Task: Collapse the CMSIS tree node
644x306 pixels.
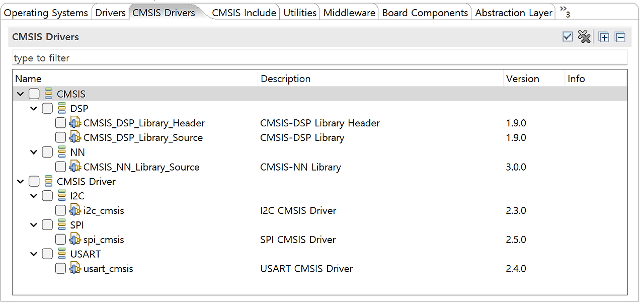Action: 20,94
